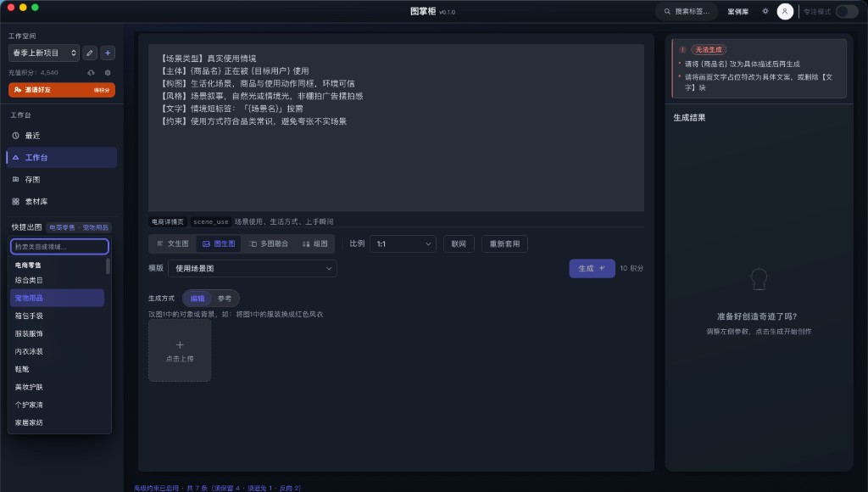Select 美妆护肤 in category list
Viewport: 868px width, 492px height.
(57, 387)
